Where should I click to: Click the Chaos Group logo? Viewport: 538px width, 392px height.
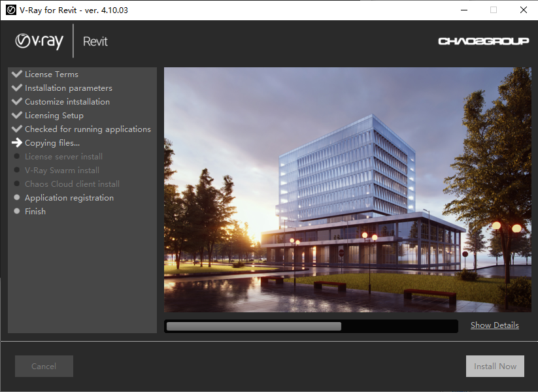point(483,41)
